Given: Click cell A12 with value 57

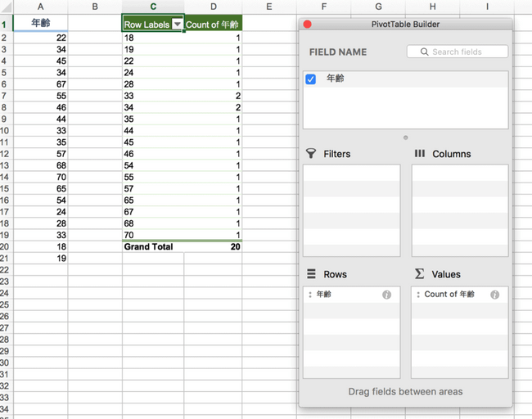Looking at the screenshot, I should (x=40, y=154).
